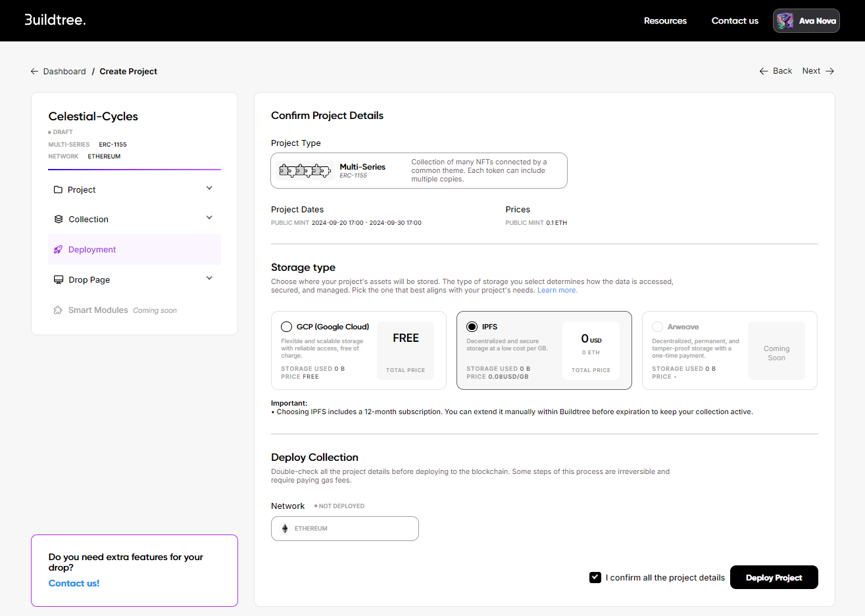The height and width of the screenshot is (616, 865).
Task: Open Ava Nova profile avatar
Action: tap(785, 21)
